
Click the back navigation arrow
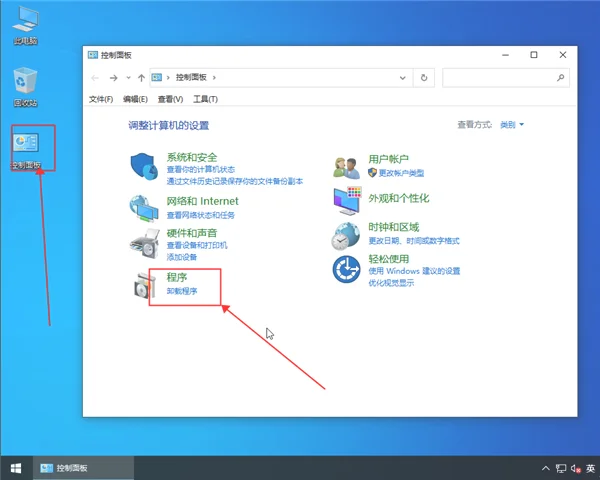pyautogui.click(x=95, y=78)
